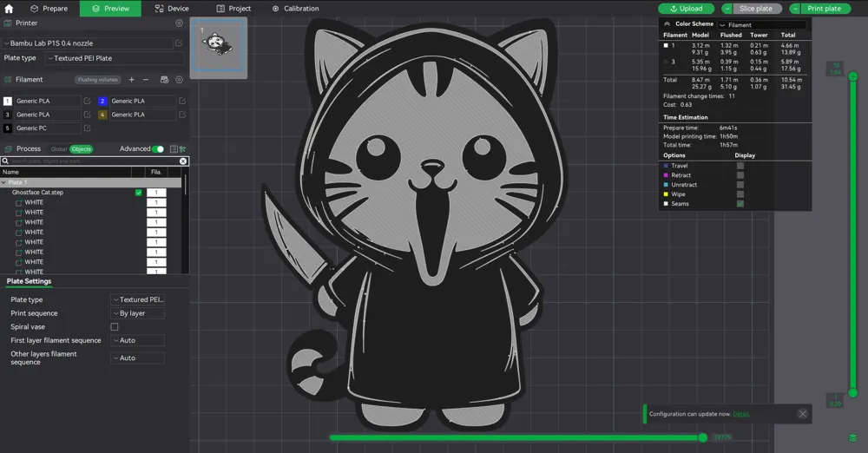Enable the Travel display checkbox
This screenshot has height=453, width=868.
click(x=740, y=166)
